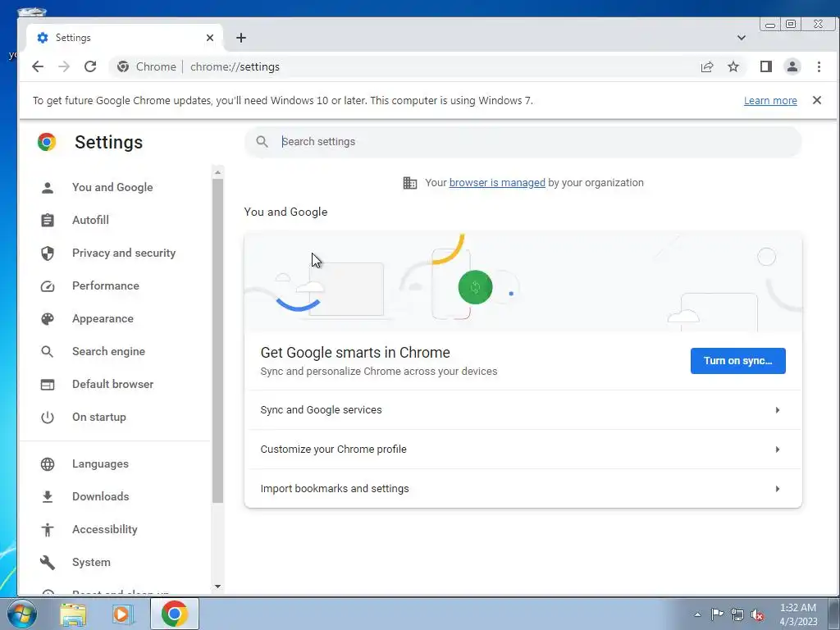The image size is (840, 630).
Task: Click the back navigation arrow
Action: coord(38,66)
